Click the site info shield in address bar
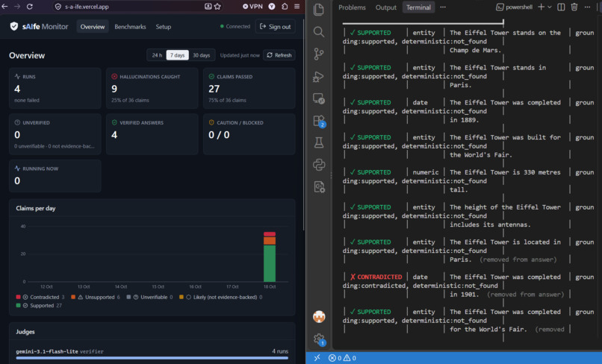The width and height of the screenshot is (602, 364). 58,7
